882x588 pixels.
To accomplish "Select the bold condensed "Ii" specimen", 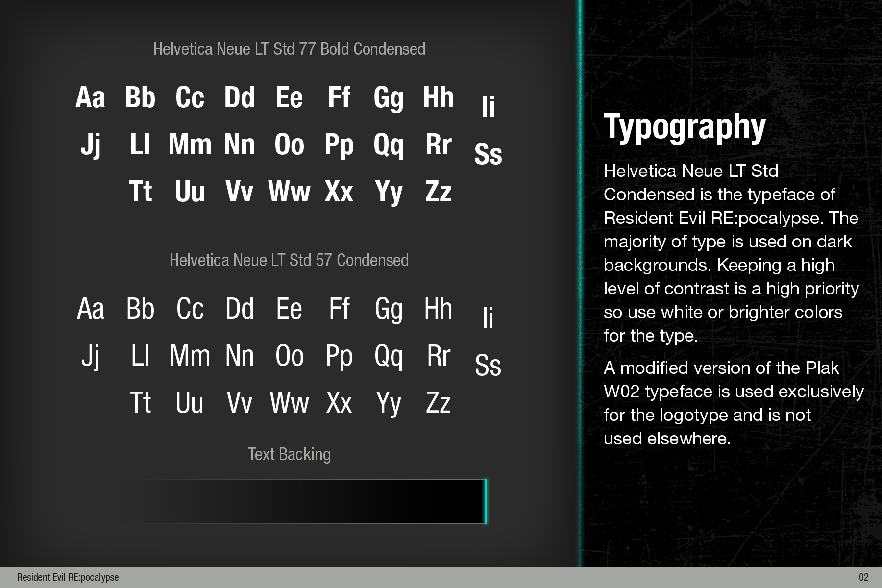I will [488, 106].
